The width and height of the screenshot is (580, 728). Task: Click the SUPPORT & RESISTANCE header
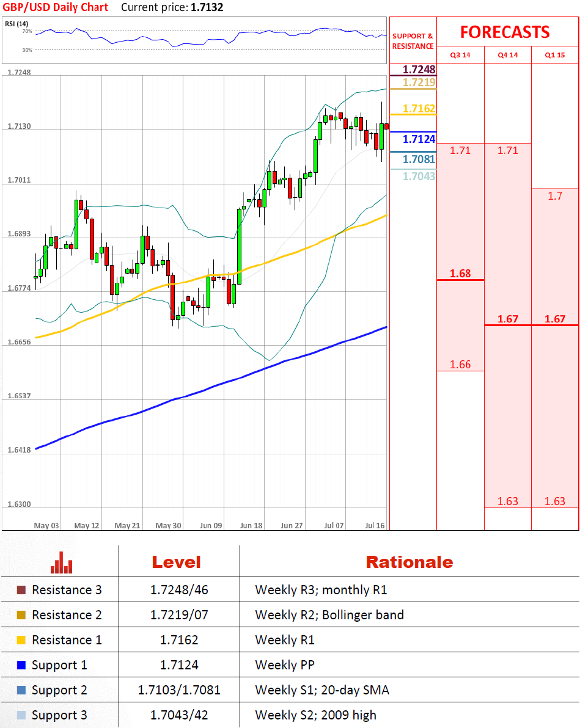[413, 41]
